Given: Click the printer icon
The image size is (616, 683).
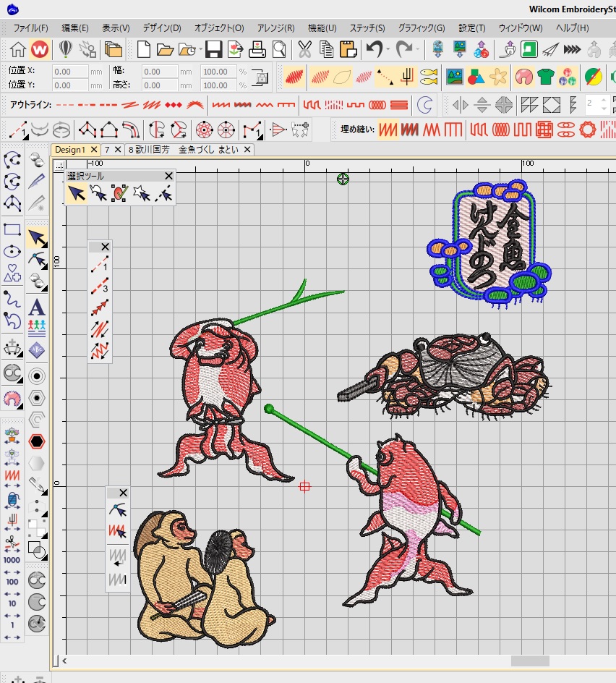Looking at the screenshot, I should [257, 49].
